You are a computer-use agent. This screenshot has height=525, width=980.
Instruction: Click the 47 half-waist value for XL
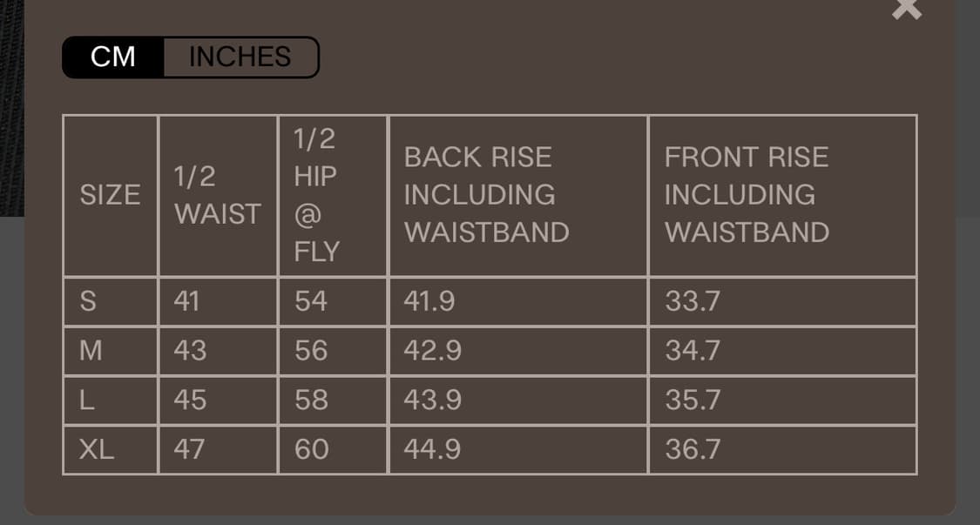point(189,449)
